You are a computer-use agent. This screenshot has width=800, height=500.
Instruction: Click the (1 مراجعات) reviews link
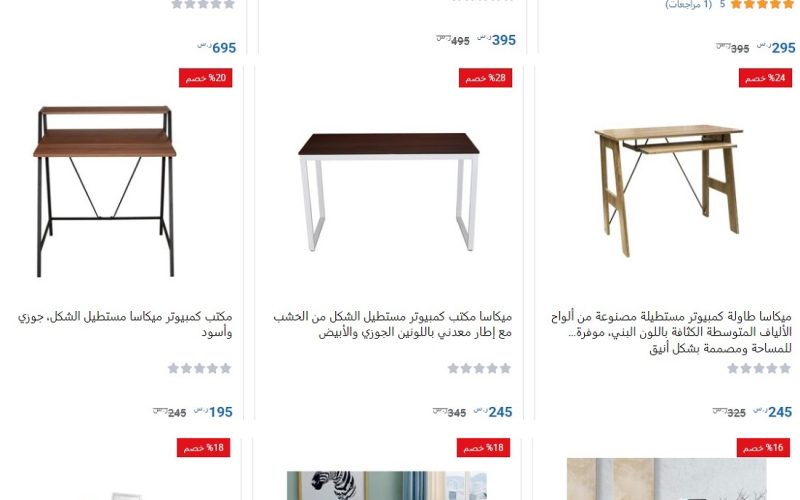click(689, 5)
